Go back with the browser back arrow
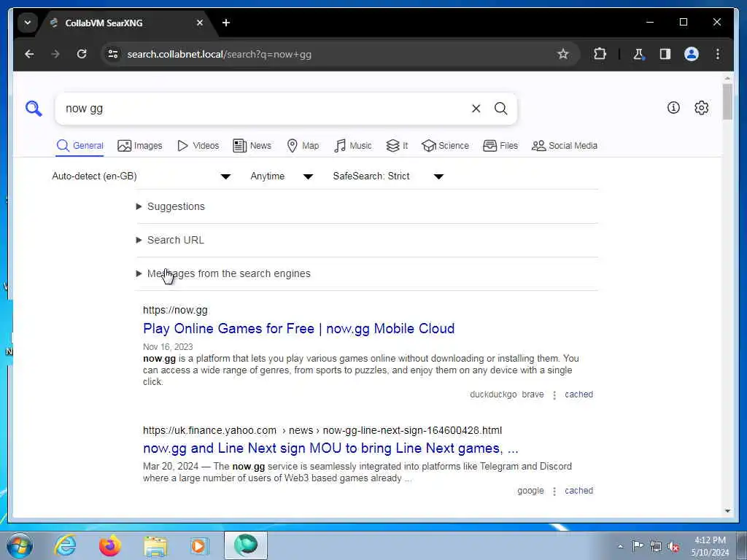The height and width of the screenshot is (560, 747). pyautogui.click(x=29, y=54)
